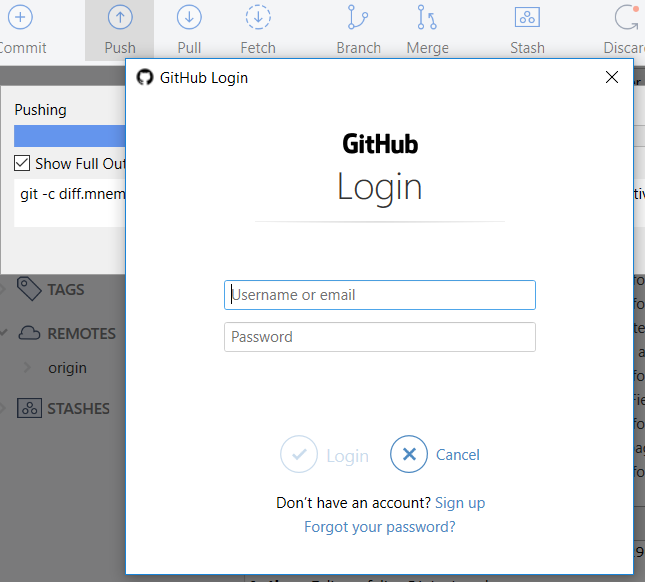Click the Pull toolbar icon
This screenshot has width=645, height=582.
pos(189,17)
